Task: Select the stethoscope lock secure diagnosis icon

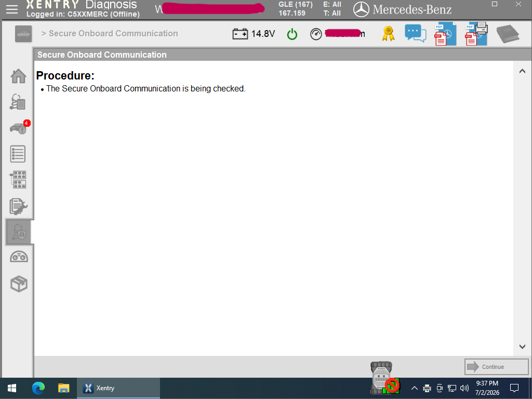Action: pyautogui.click(x=19, y=232)
